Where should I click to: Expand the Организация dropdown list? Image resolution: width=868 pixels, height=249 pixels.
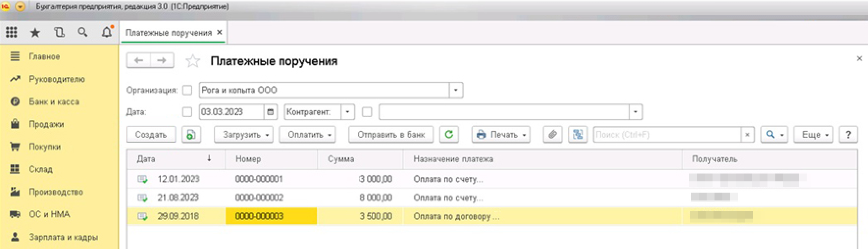point(456,90)
